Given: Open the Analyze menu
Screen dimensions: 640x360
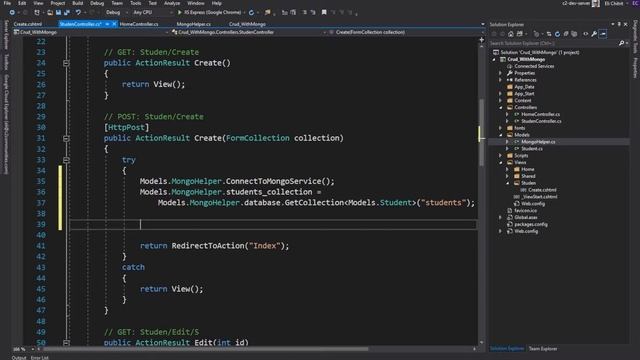Looking at the screenshot, I should point(172,3).
